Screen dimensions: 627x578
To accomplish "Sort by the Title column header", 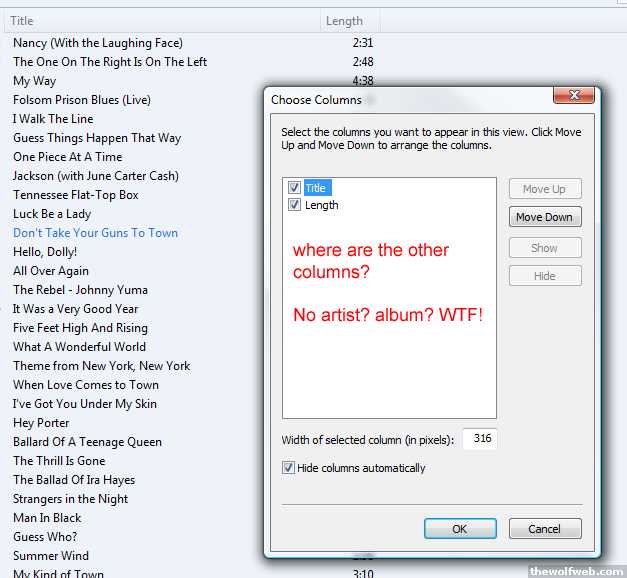I will click(x=162, y=21).
